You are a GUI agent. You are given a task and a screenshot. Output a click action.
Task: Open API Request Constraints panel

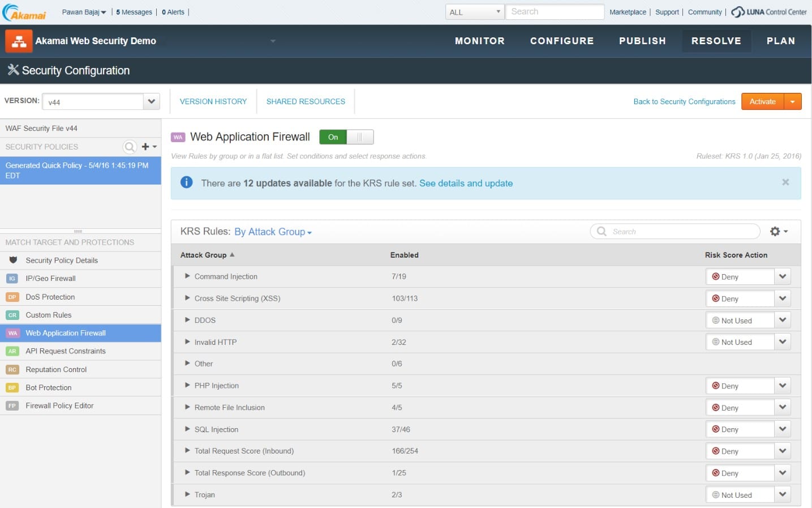12,351
